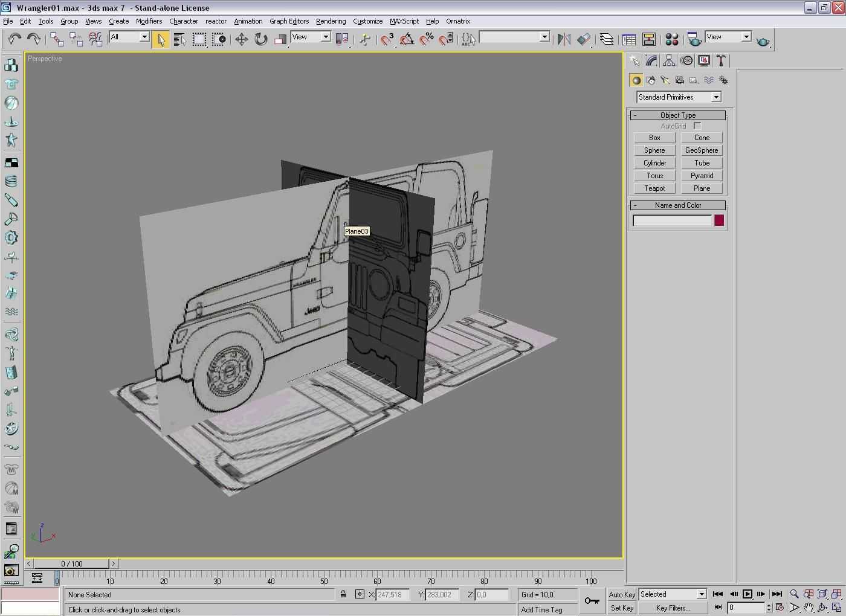Toggle Angle Snap in toolbar
The height and width of the screenshot is (616, 846).
[407, 39]
